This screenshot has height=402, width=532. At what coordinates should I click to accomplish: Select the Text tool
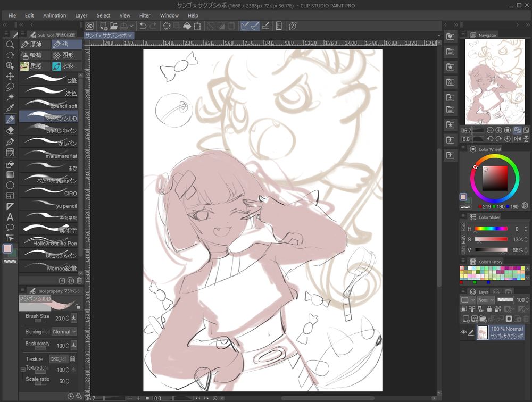[10, 217]
